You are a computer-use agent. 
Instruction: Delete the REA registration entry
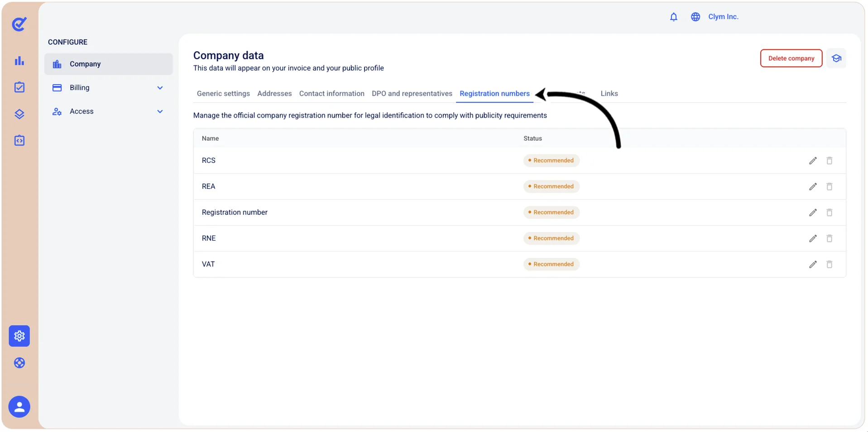point(830,186)
